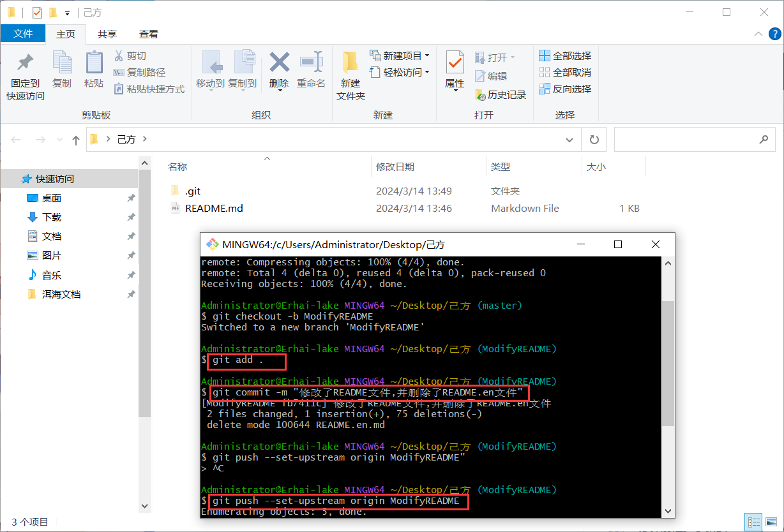This screenshot has height=532, width=784.
Task: Switch to large icons view in status bar
Action: click(x=771, y=522)
